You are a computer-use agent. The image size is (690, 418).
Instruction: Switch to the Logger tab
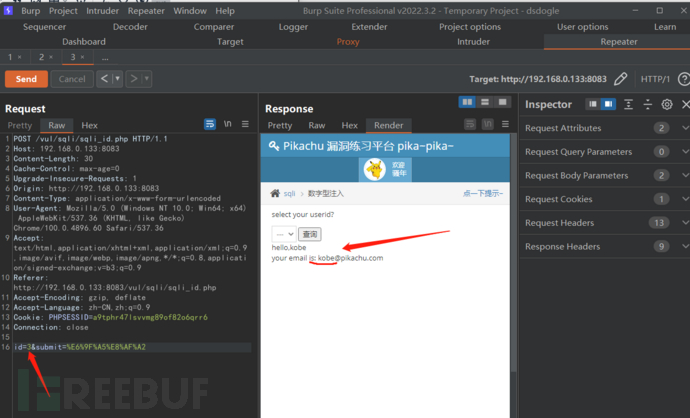click(293, 27)
